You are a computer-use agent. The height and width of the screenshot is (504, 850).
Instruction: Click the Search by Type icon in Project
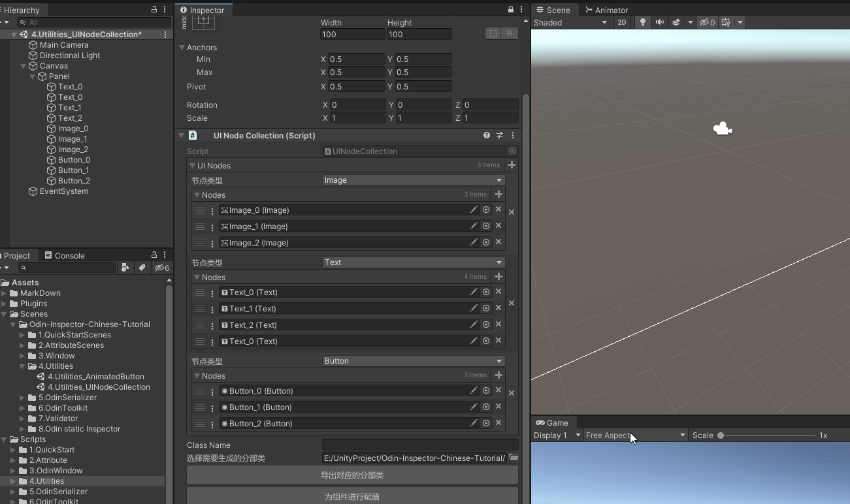coord(125,268)
